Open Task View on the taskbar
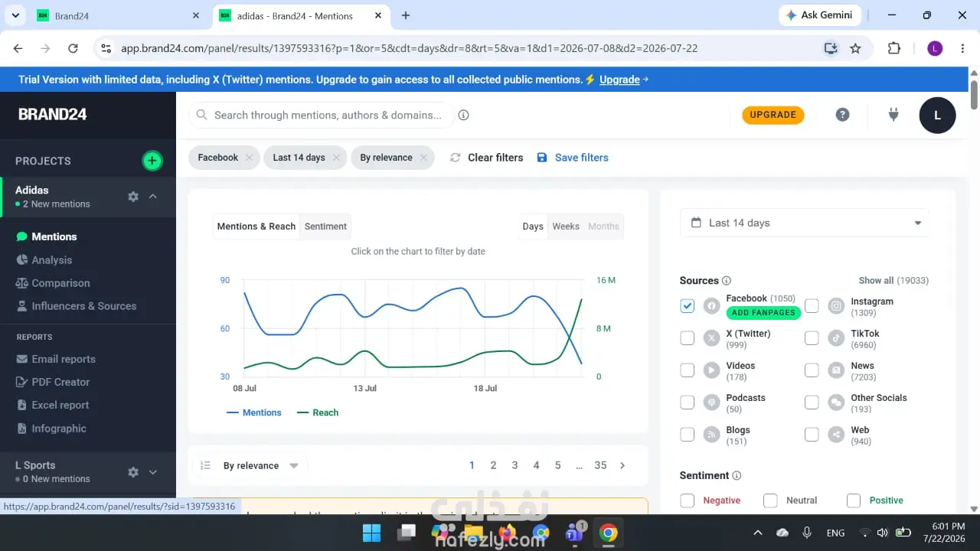 click(406, 533)
